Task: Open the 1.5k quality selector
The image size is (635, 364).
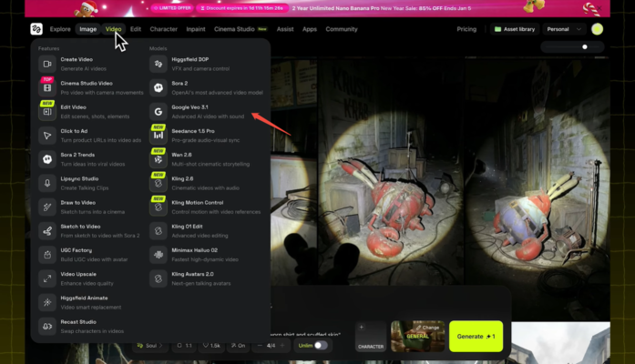Action: 211,346
